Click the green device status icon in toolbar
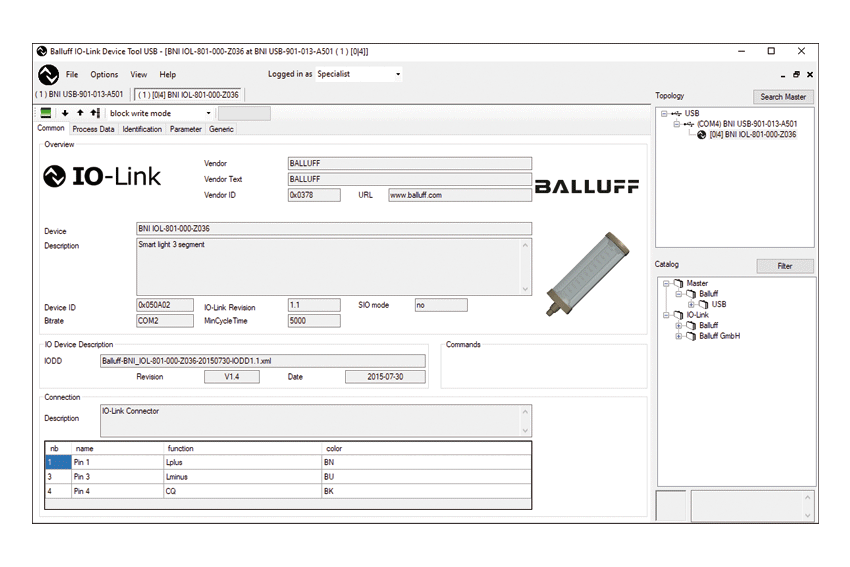 coord(46,113)
